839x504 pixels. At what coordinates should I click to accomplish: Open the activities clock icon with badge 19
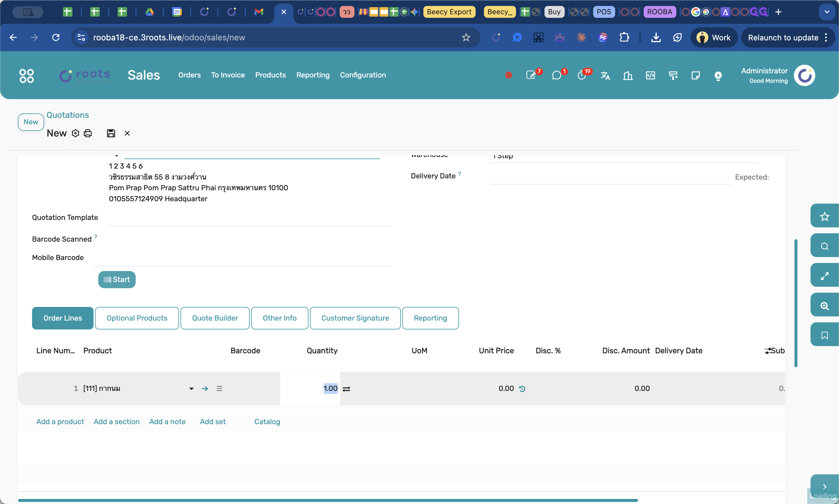click(582, 75)
